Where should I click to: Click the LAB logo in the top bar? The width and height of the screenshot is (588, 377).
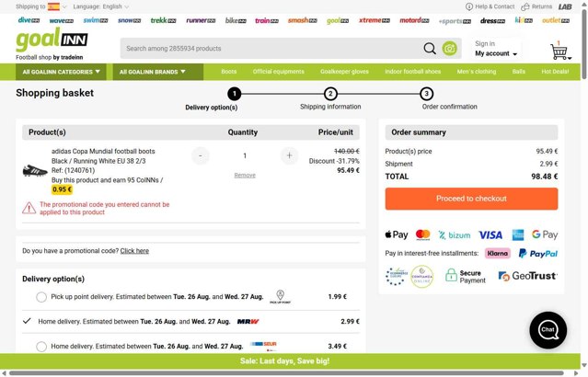565,6
